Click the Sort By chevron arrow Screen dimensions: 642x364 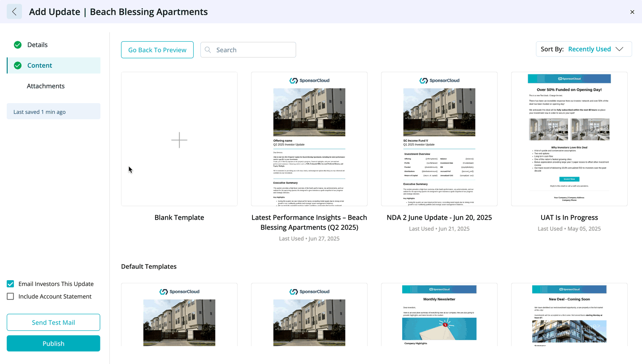[620, 49]
